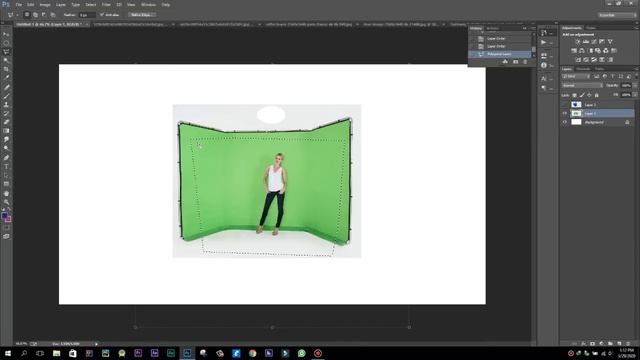Click the Background layer thumbnail

(576, 122)
